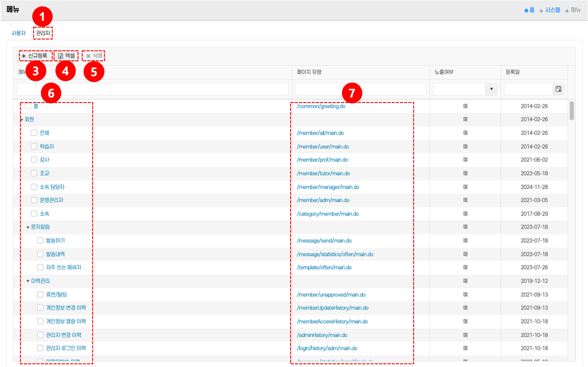Select the 관리자 tab

click(43, 33)
